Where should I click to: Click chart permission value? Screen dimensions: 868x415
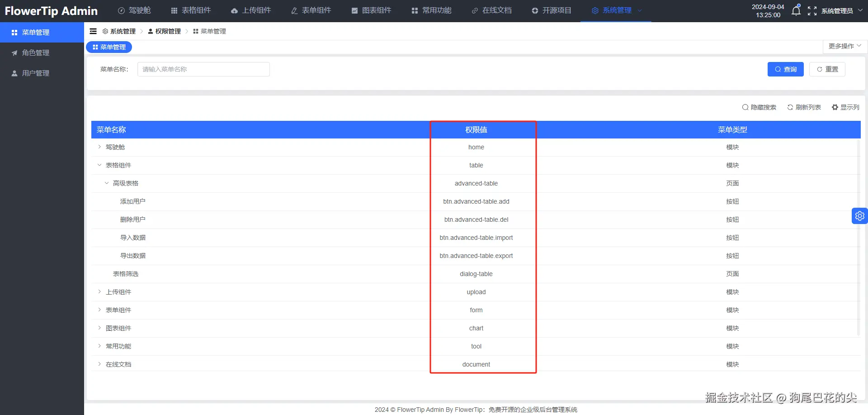476,328
